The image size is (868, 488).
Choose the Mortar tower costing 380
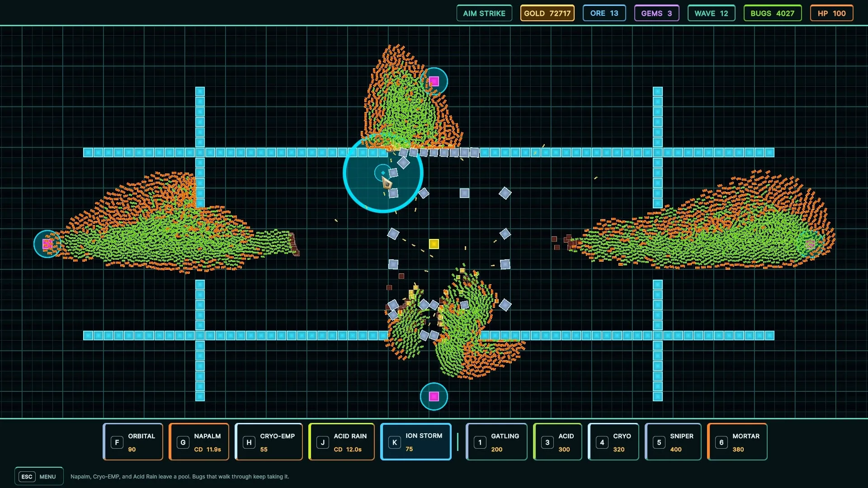737,442
